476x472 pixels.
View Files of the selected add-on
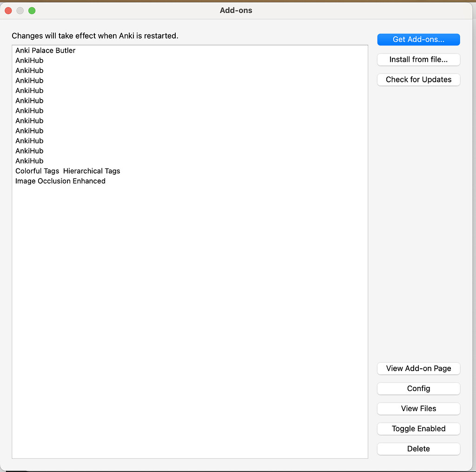(x=418, y=408)
